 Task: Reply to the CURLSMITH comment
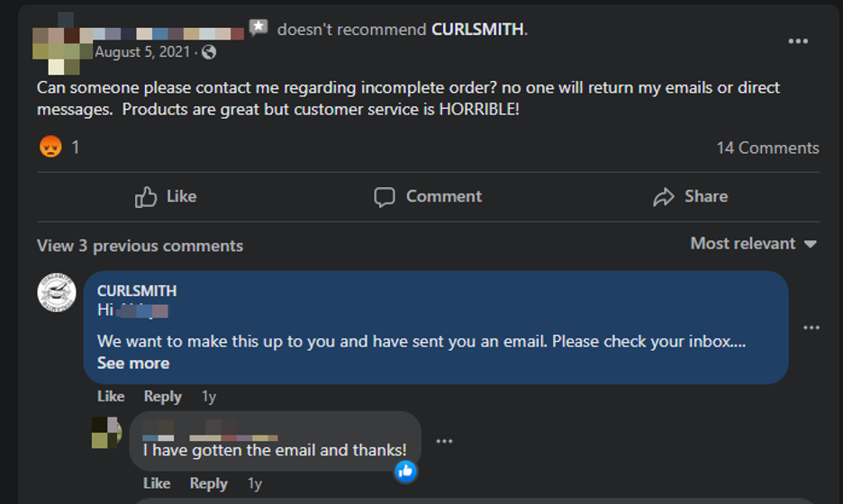tap(162, 396)
